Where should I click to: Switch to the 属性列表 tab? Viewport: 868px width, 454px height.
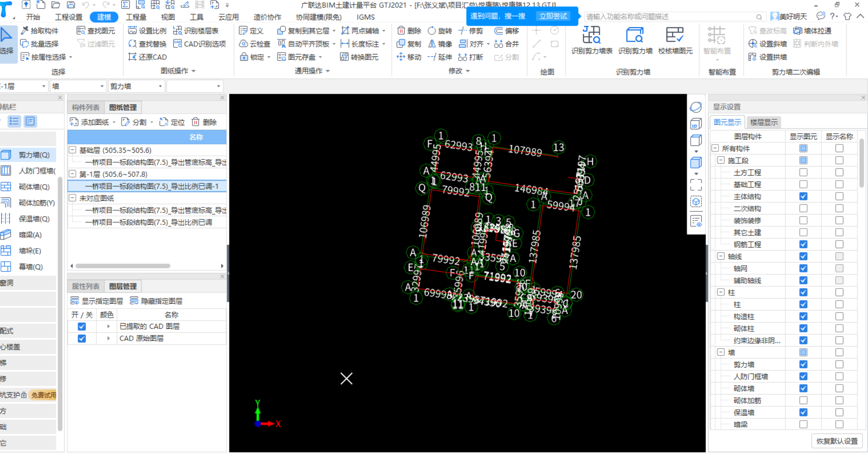[x=85, y=286]
